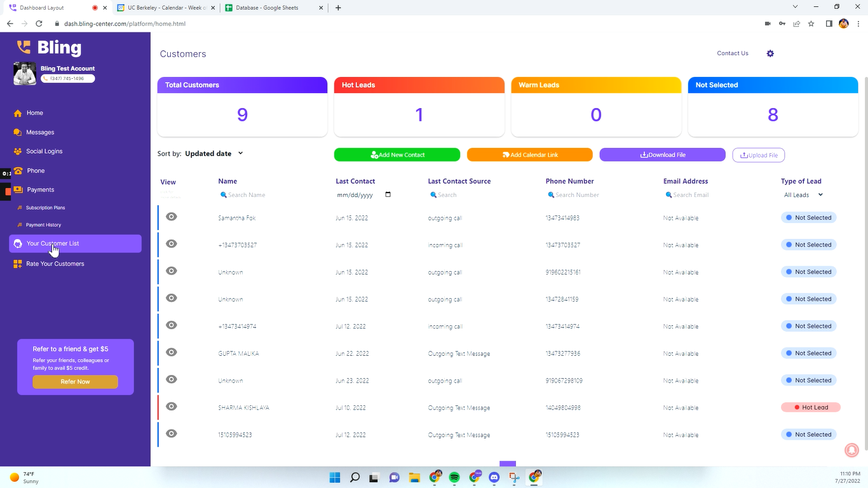Open the browser tab search chevron
This screenshot has width=868, height=488.
click(795, 7)
